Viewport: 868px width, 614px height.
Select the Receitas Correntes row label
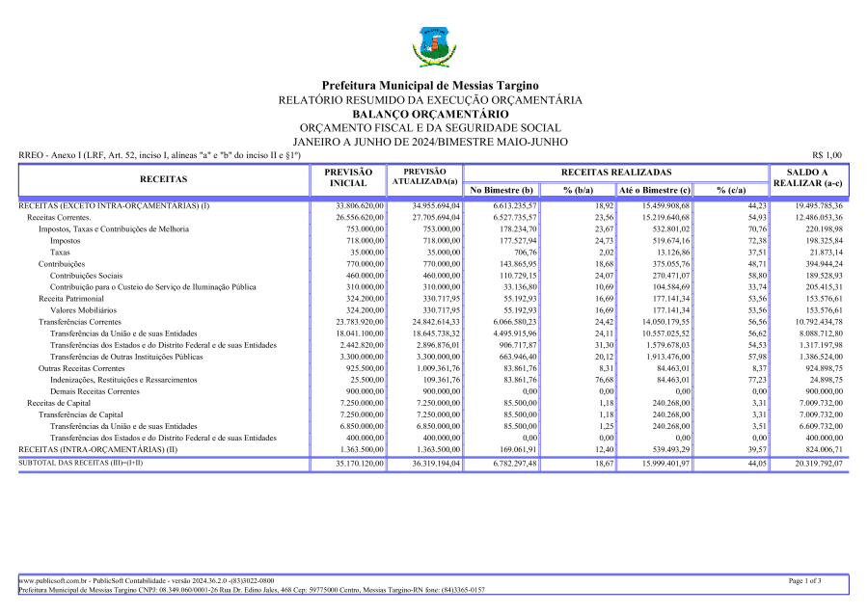(x=60, y=218)
